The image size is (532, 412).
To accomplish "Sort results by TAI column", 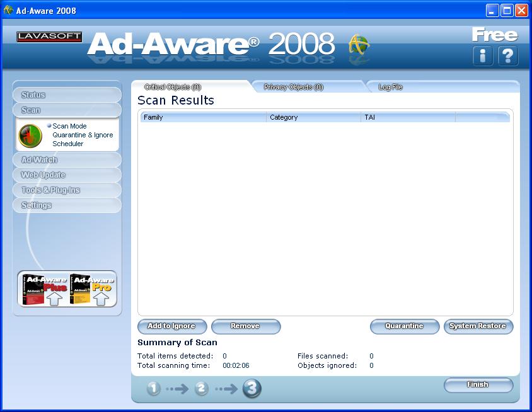I will tap(408, 117).
